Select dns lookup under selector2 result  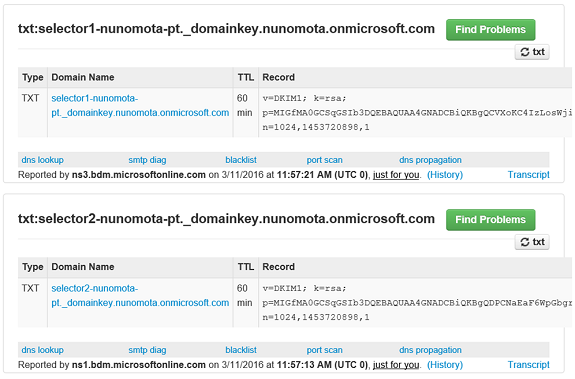coord(43,350)
